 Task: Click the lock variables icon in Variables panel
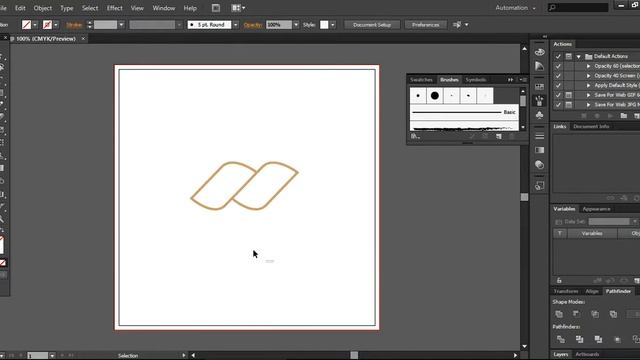[559, 280]
